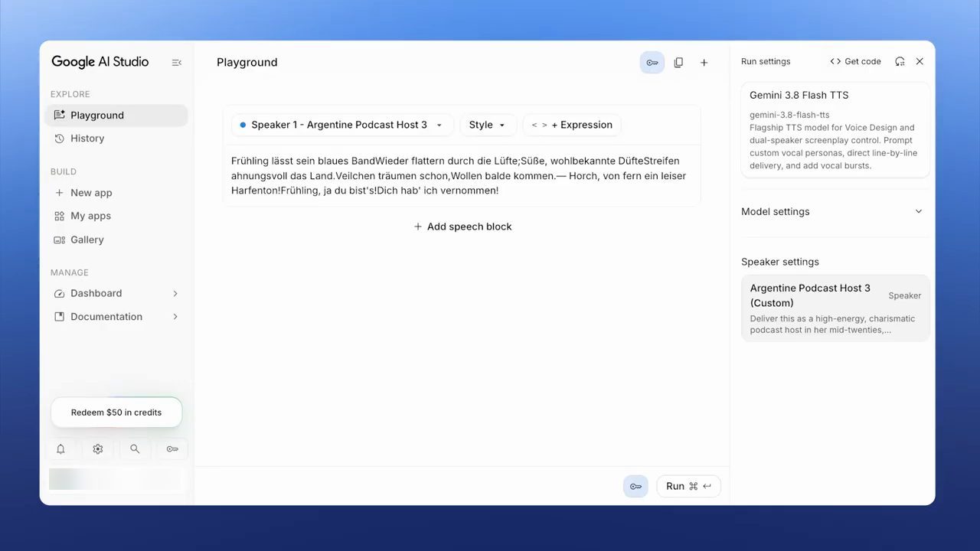Click the reset settings icon beside Get code
This screenshot has height=551, width=980.
(x=900, y=61)
